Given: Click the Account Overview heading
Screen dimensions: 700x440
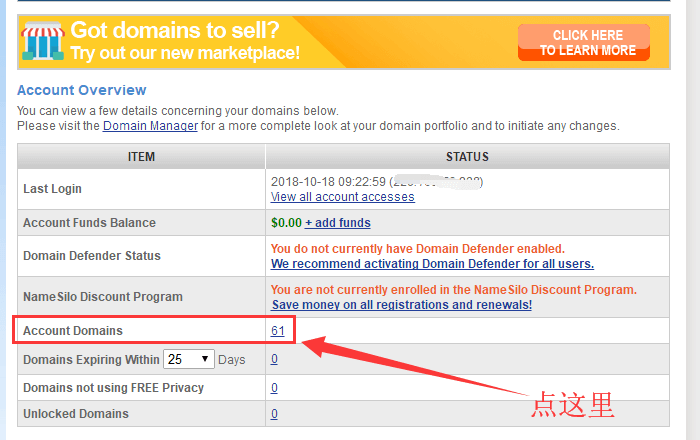Looking at the screenshot, I should 82,90.
